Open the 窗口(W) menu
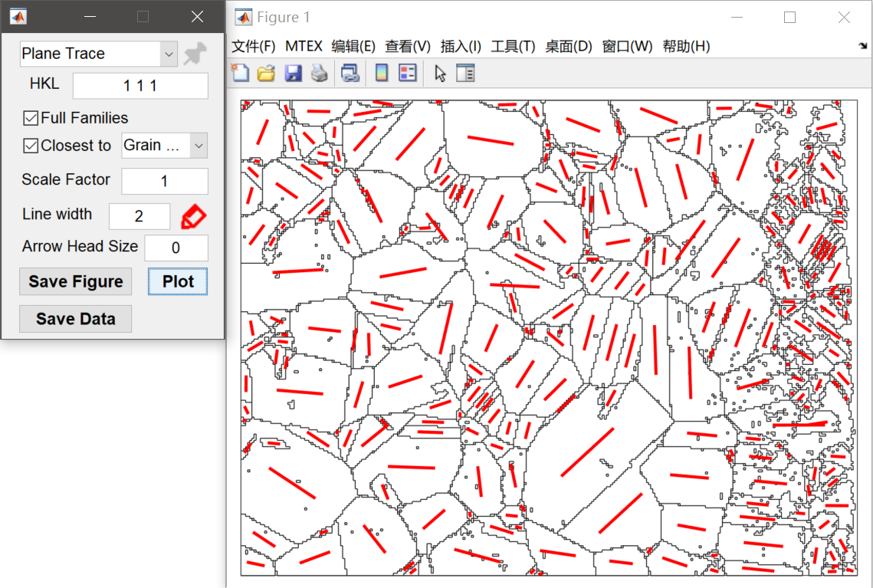Image resolution: width=873 pixels, height=588 pixels. (x=627, y=46)
